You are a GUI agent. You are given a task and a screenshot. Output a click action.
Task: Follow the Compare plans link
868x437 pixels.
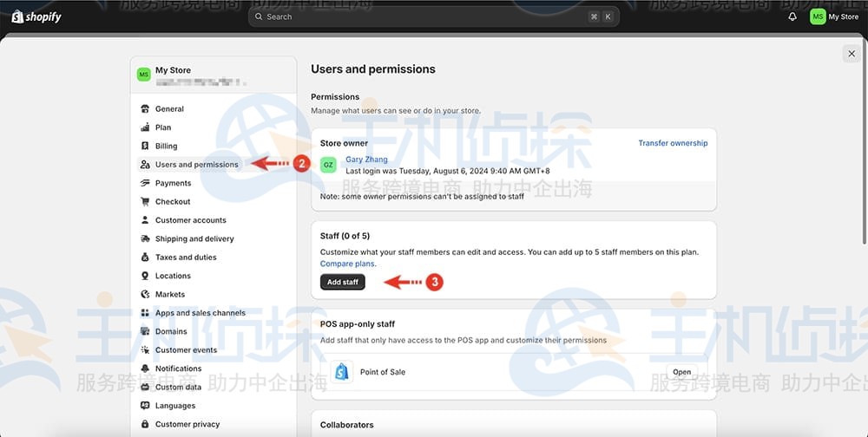[348, 264]
